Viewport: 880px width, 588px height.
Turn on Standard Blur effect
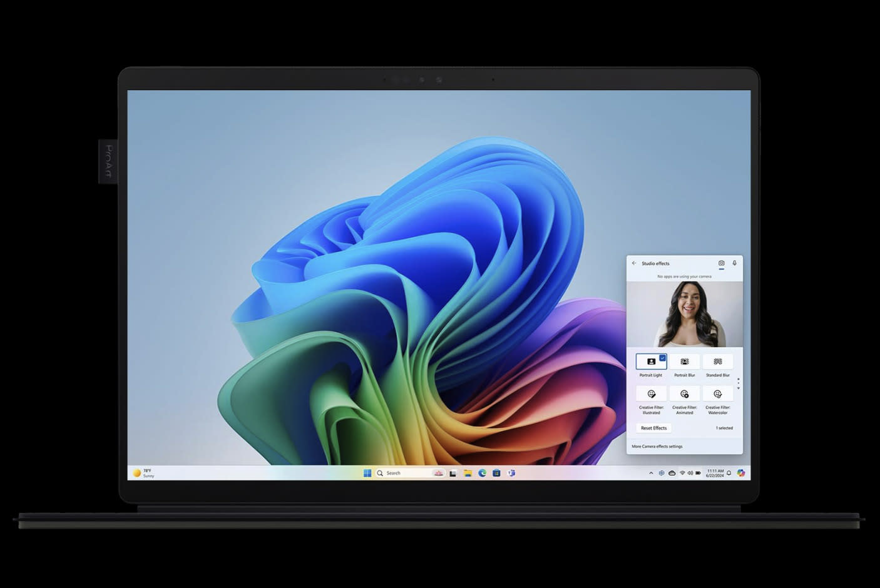click(x=717, y=362)
